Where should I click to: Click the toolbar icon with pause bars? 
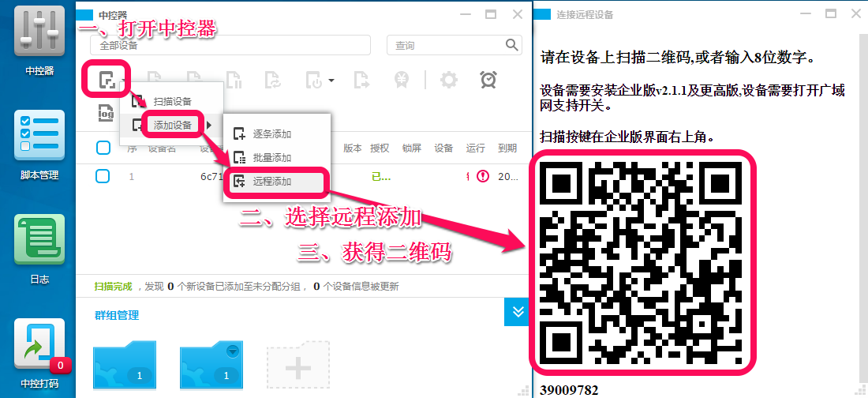[x=234, y=81]
